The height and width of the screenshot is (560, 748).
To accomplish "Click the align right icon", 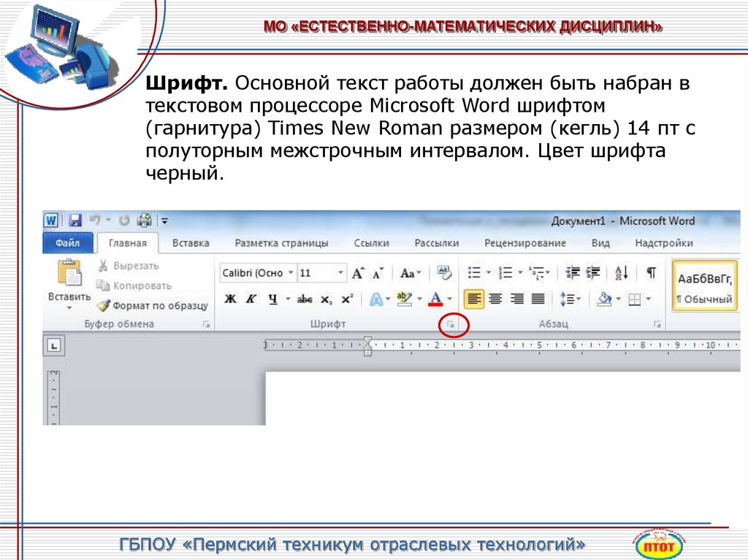I will point(517,299).
